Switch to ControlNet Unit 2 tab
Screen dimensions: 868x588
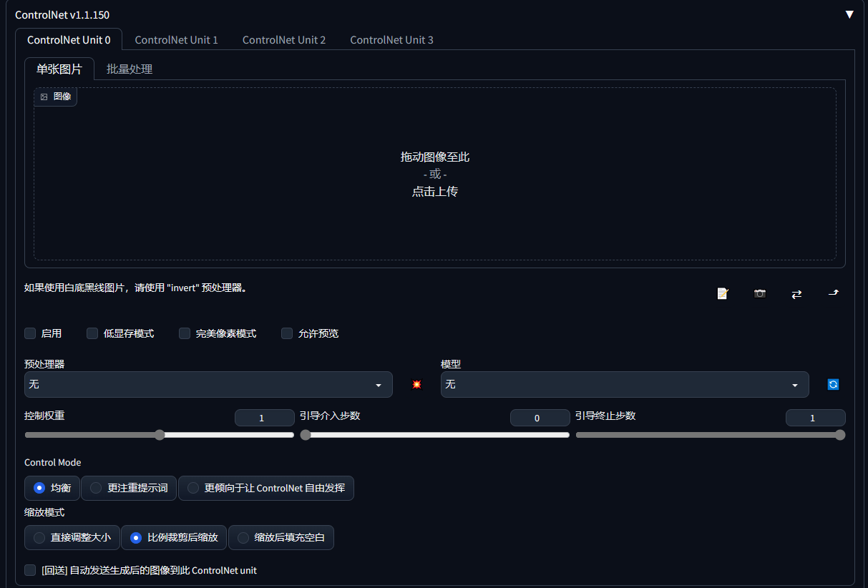[284, 40]
